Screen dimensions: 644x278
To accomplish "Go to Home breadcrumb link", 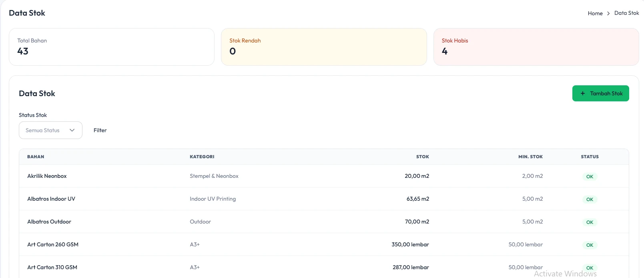I will click(x=595, y=13).
